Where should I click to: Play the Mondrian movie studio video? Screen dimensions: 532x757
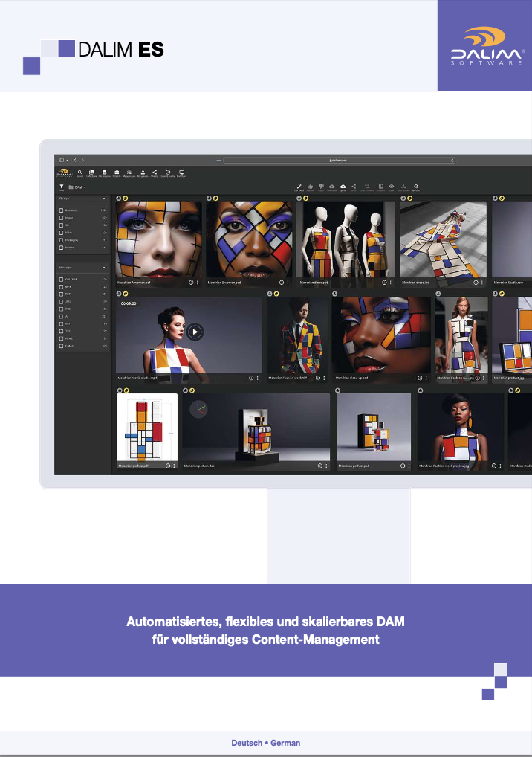[195, 332]
